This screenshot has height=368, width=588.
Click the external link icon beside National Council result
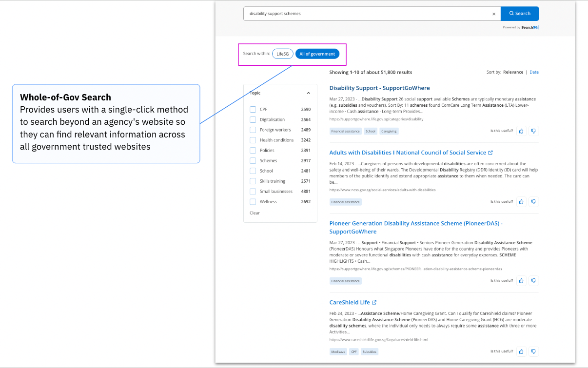click(x=491, y=152)
